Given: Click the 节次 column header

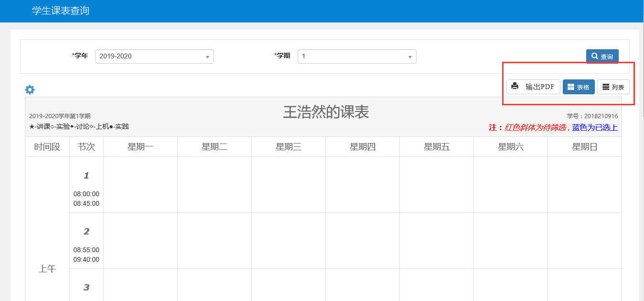Looking at the screenshot, I should click(86, 147).
